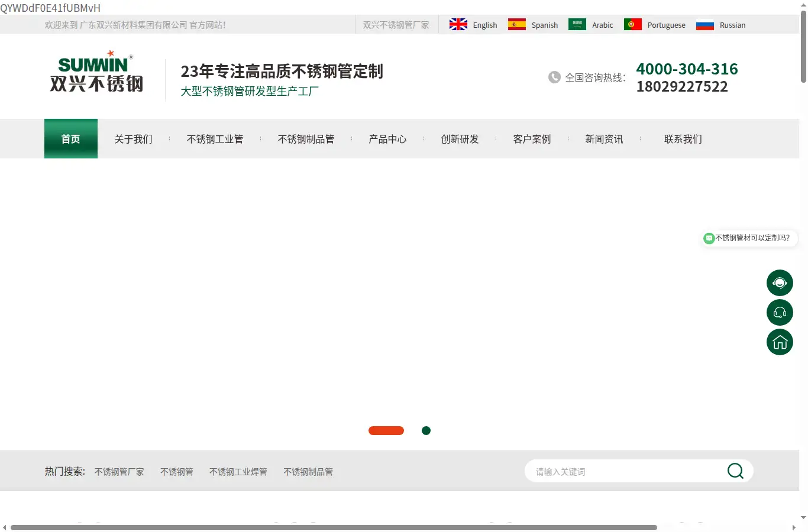This screenshot has width=808, height=532.
Task: Switch language to Spanish
Action: [x=545, y=25]
